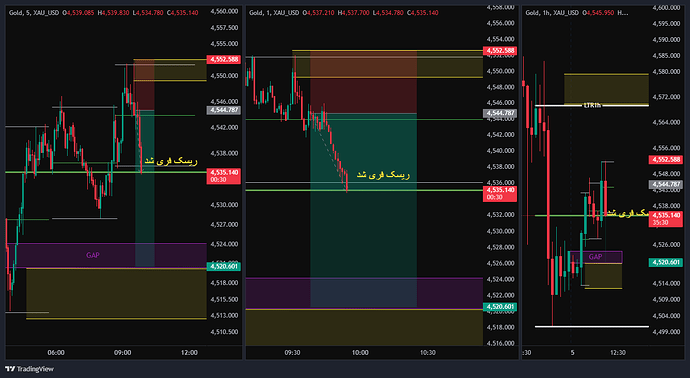Click the gray 4,544.787 label on 5-minute chart
Screen dimensions: 690x378
[224, 110]
